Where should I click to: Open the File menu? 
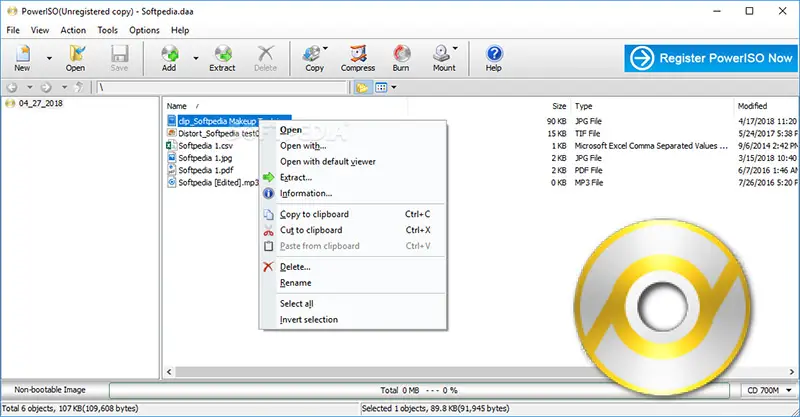pyautogui.click(x=13, y=30)
